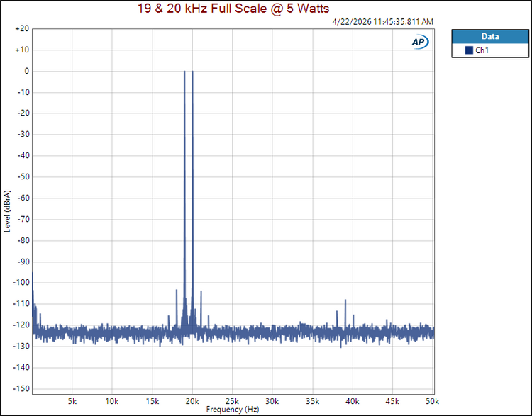Click the 19 kHz peak tip

[x=184, y=72]
